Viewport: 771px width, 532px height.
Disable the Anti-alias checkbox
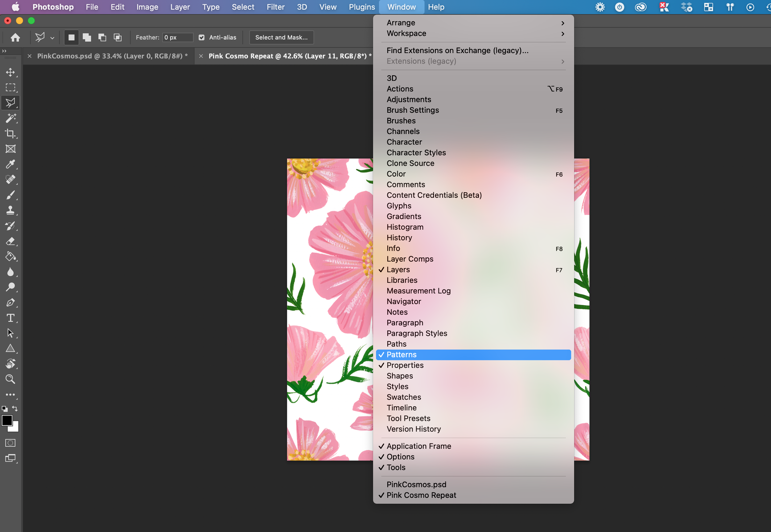coord(201,37)
